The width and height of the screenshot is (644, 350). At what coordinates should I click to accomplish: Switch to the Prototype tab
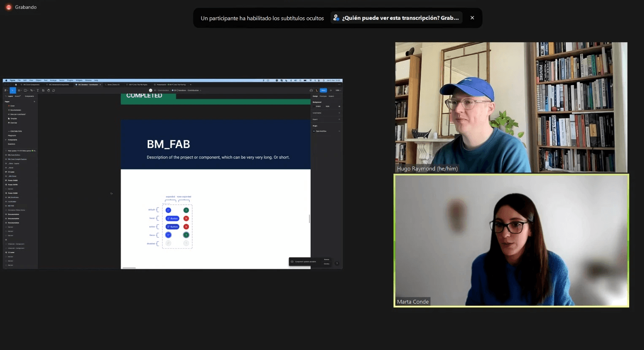[x=323, y=96]
